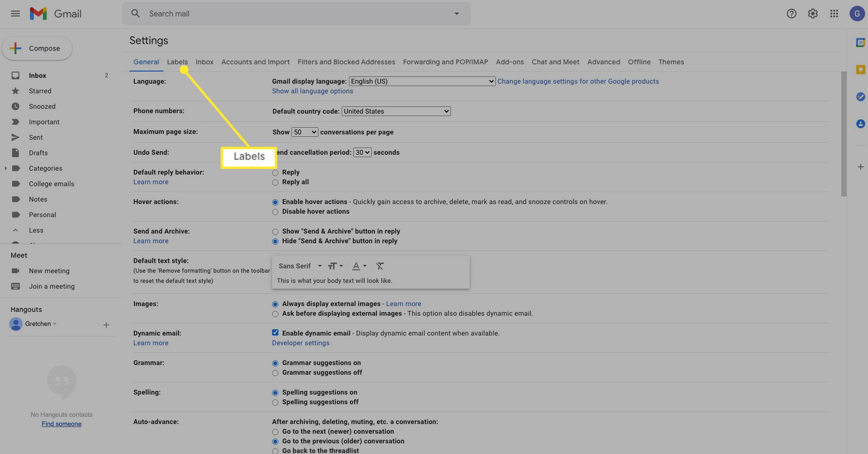This screenshot has width=868, height=454.
Task: Open the Gmail display language dropdown
Action: coord(422,81)
